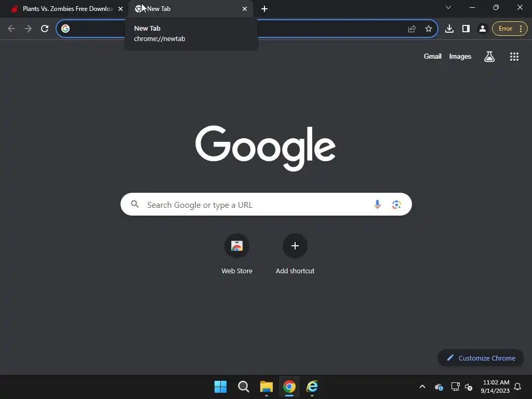532x399 pixels.
Task: Bookmark this tab with the star icon
Action: (x=429, y=29)
